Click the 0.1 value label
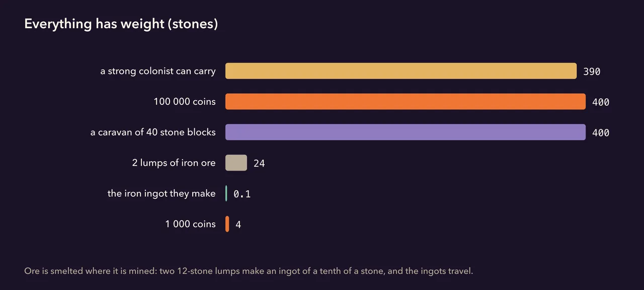Image resolution: width=644 pixels, height=290 pixels. coord(242,194)
